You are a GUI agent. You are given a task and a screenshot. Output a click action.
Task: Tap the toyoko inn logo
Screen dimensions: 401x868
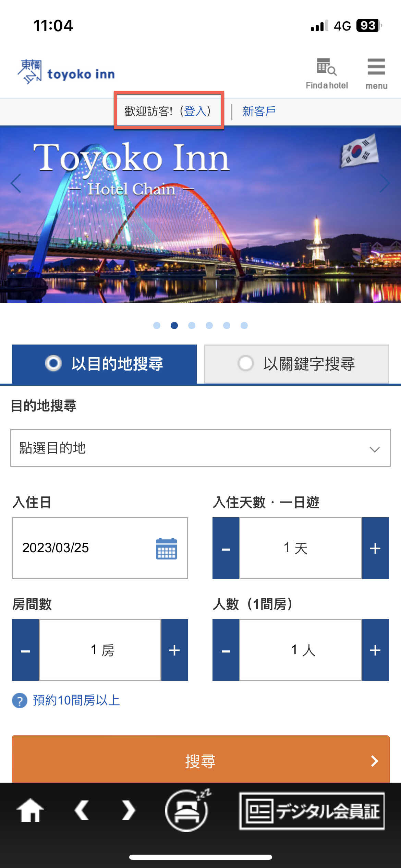pyautogui.click(x=66, y=72)
